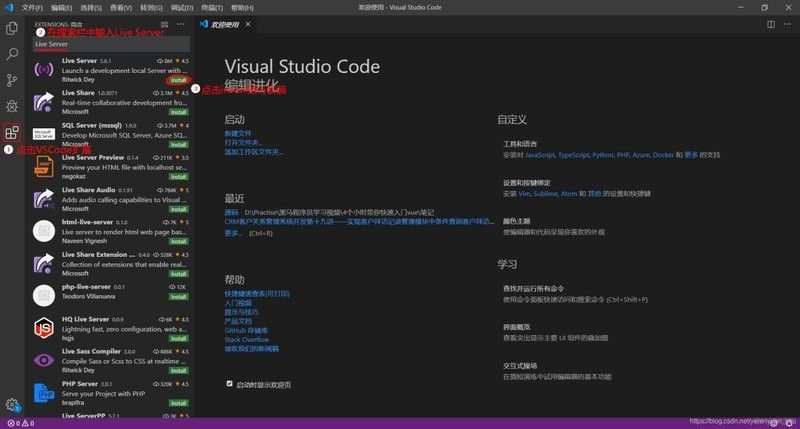Click the errors and warnings status indicator
The image size is (800, 429).
[21, 423]
